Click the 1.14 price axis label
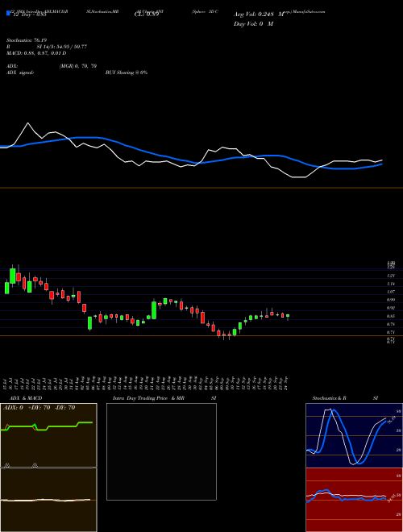Image resolution: width=403 pixels, height=532 pixels. pos(391,284)
